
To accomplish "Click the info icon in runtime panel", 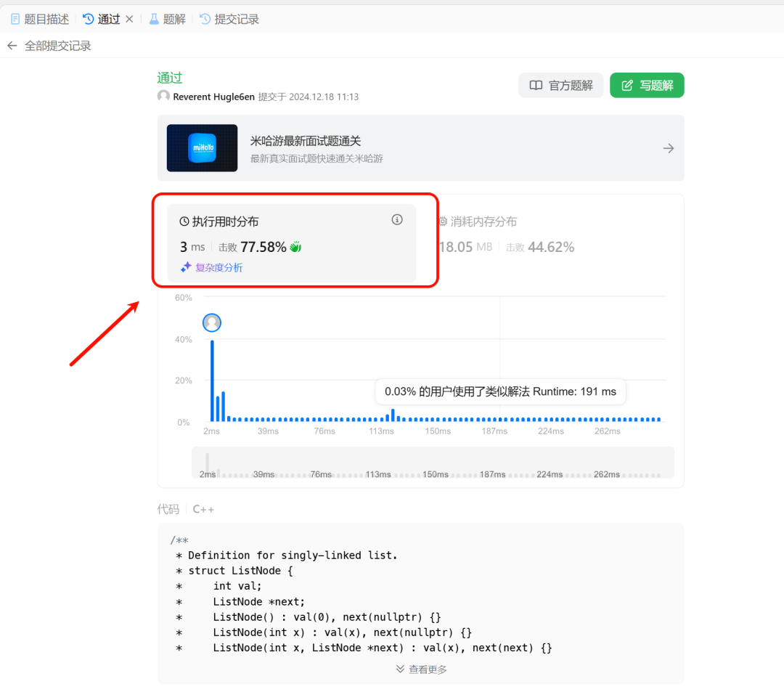I will pos(397,220).
